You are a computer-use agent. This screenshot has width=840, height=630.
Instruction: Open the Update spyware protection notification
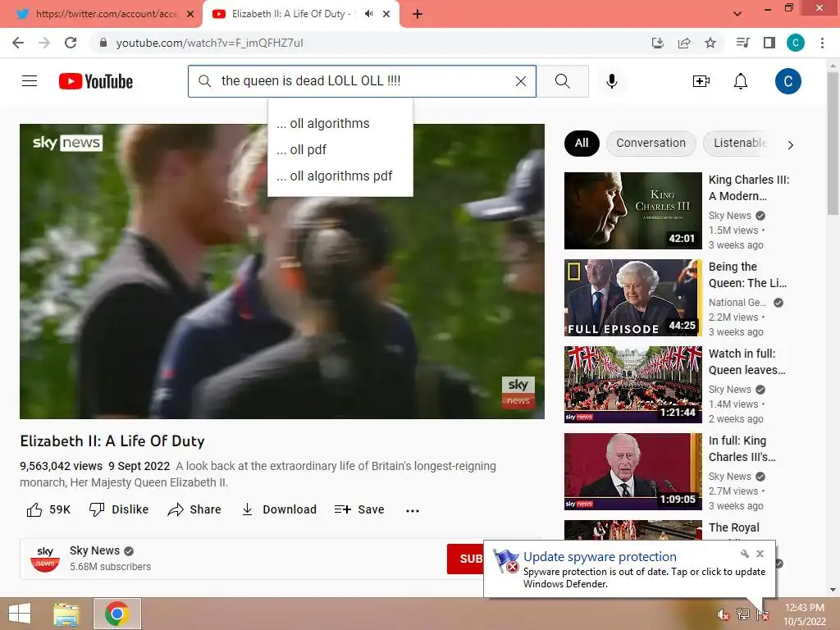[x=629, y=569]
